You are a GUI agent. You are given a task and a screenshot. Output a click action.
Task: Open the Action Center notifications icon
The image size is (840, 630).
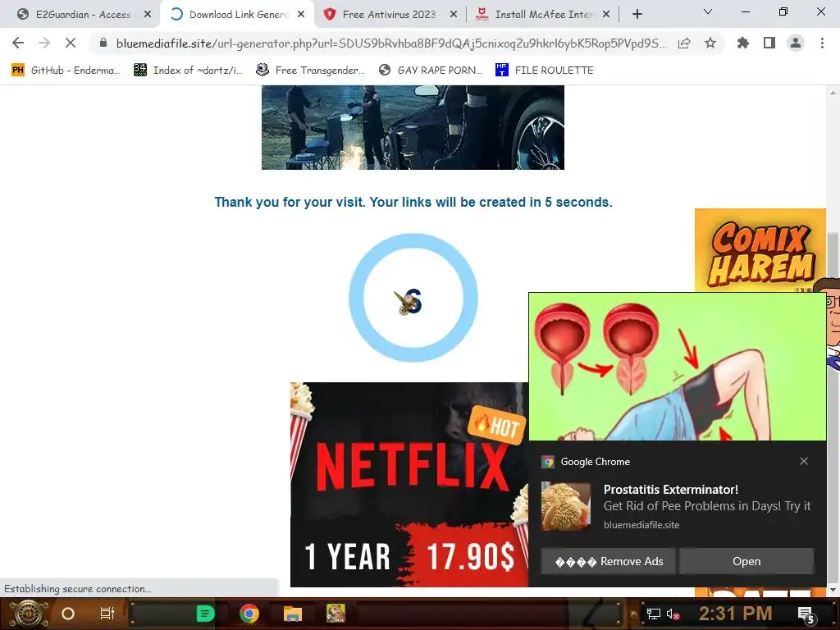click(x=806, y=614)
